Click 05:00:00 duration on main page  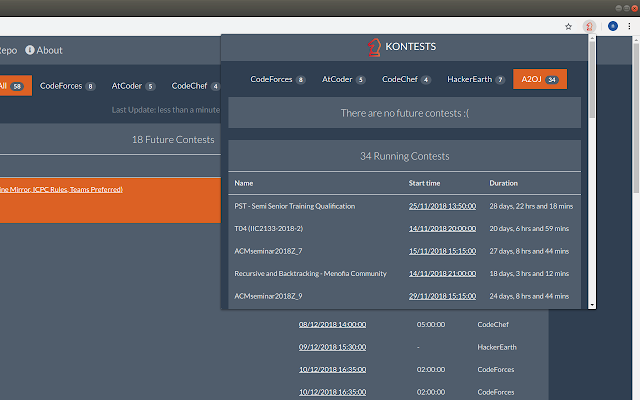[x=431, y=324]
